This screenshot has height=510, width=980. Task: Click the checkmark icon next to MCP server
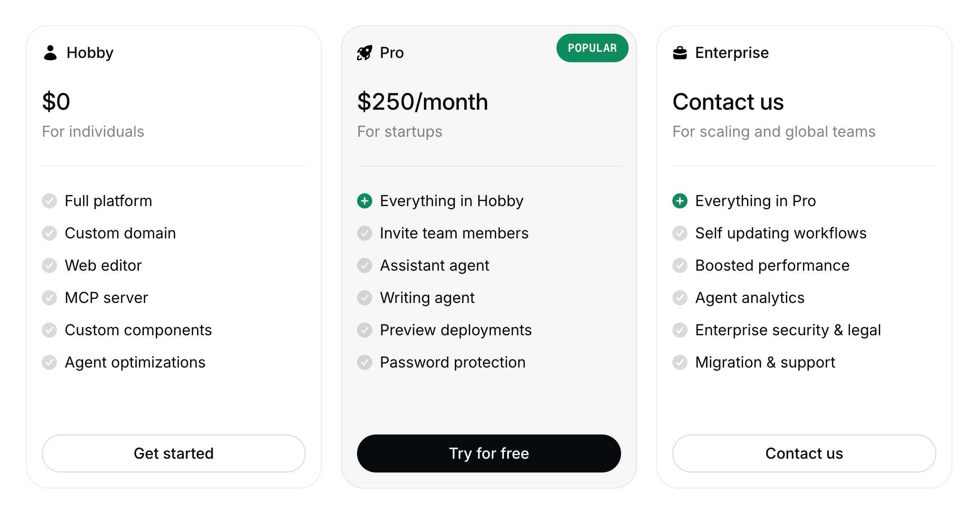point(49,298)
